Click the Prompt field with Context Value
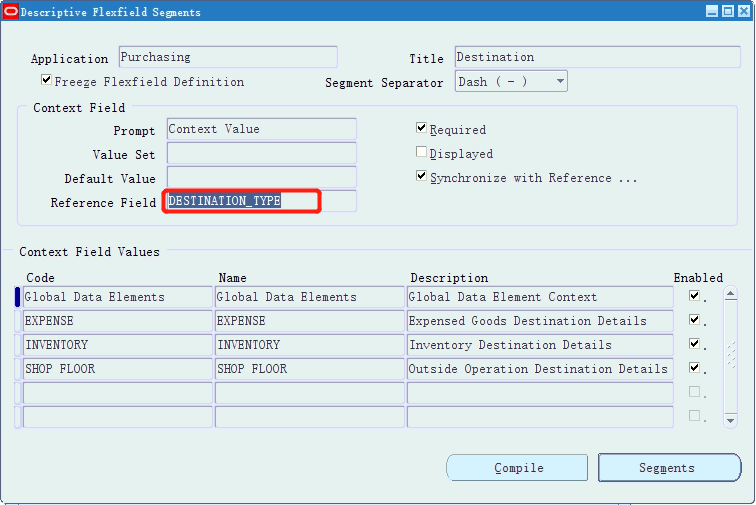 click(x=262, y=129)
